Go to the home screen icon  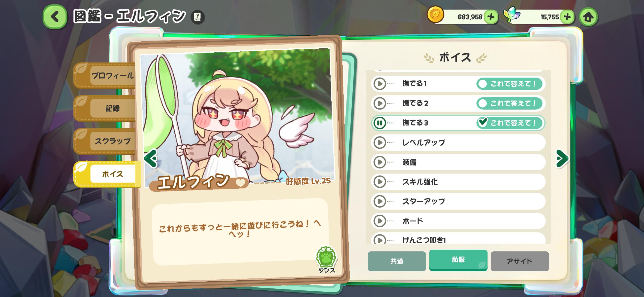click(588, 17)
